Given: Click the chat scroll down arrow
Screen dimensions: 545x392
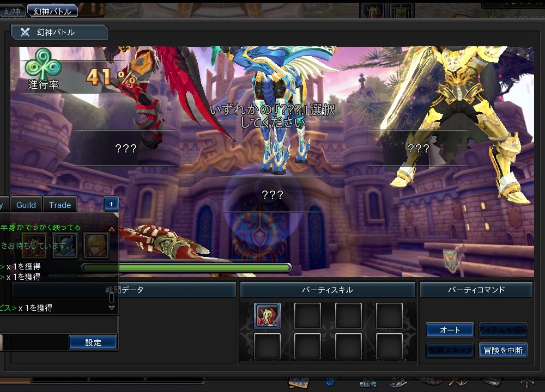Looking at the screenshot, I should 112,307.
